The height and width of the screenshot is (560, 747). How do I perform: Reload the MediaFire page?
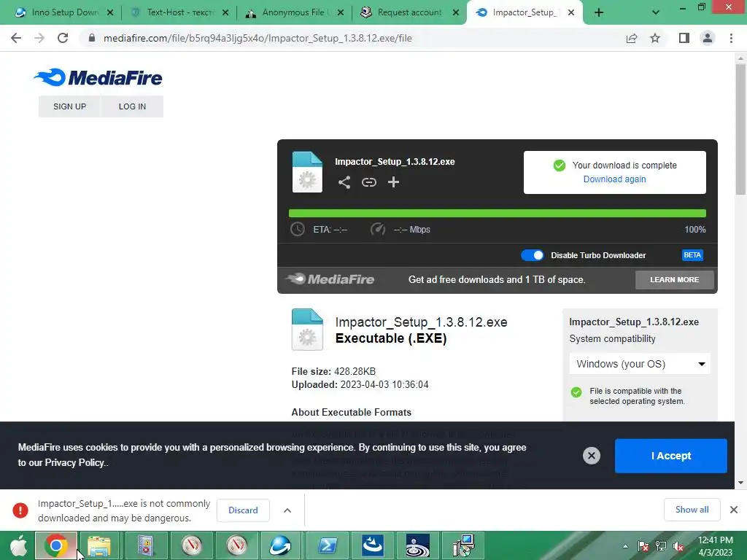click(63, 38)
